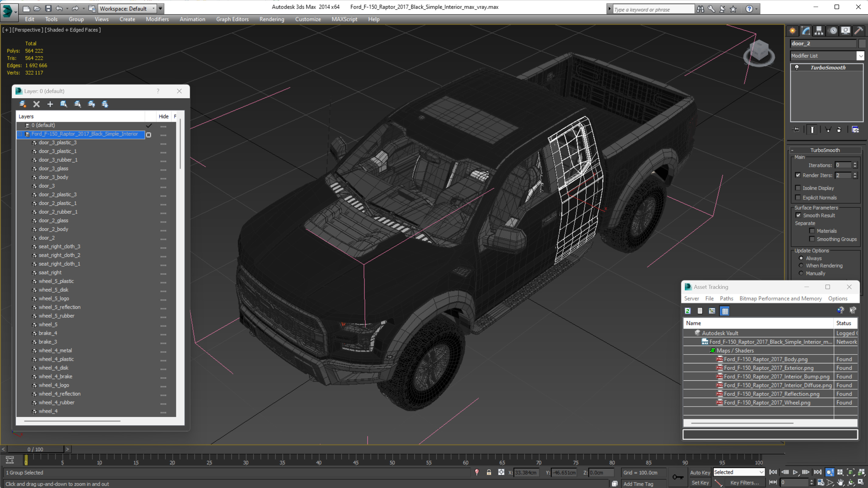Screen dimensions: 868x488
Task: Enable the Explicit Normals checkbox
Action: coord(798,197)
